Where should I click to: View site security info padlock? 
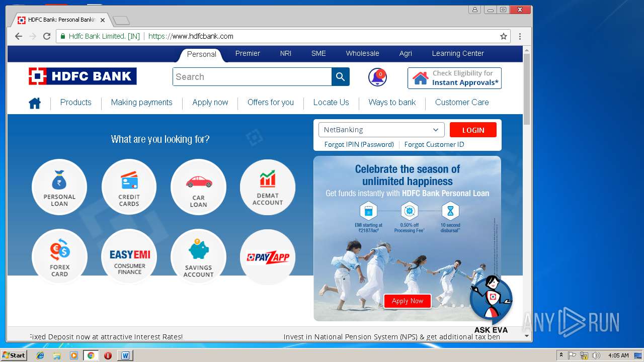click(63, 36)
